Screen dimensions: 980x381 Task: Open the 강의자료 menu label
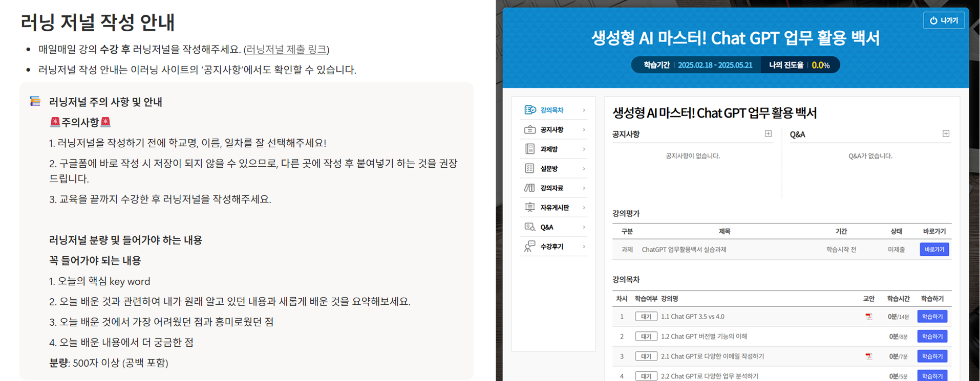(x=551, y=188)
